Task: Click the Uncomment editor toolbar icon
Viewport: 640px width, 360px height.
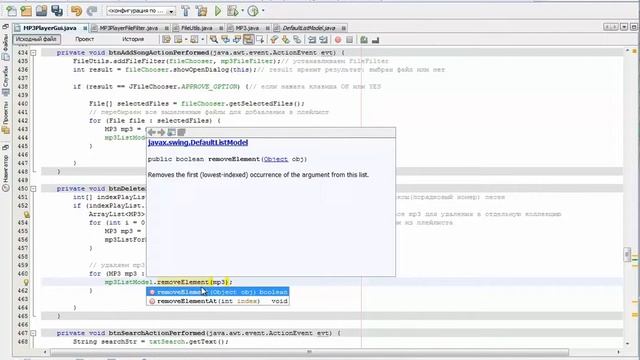Action: (x=376, y=40)
